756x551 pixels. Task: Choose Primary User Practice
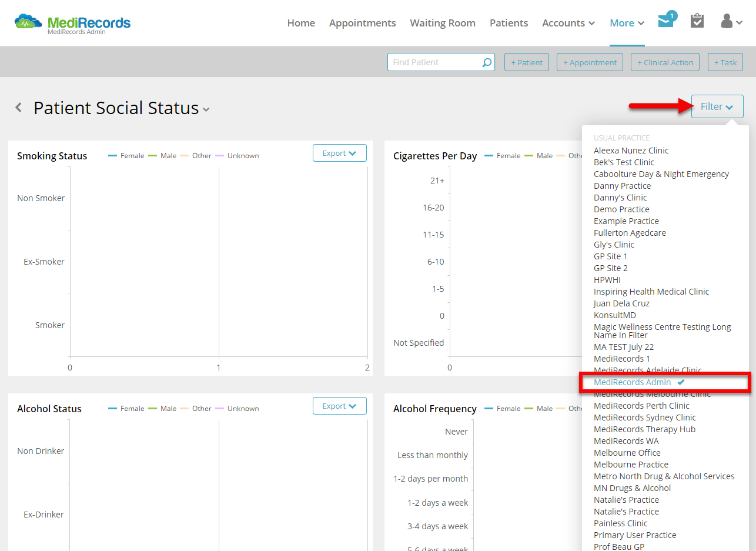[635, 535]
